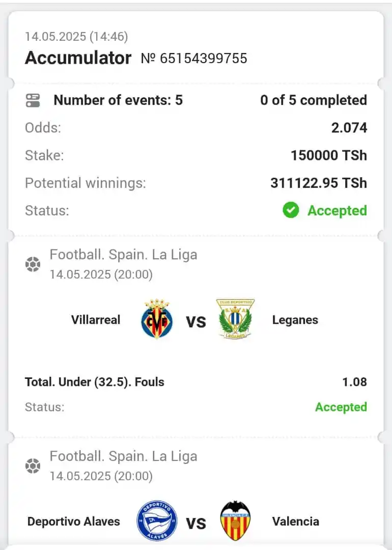Image resolution: width=392 pixels, height=550 pixels.
Task: Click the Valencia club crest
Action: click(235, 521)
